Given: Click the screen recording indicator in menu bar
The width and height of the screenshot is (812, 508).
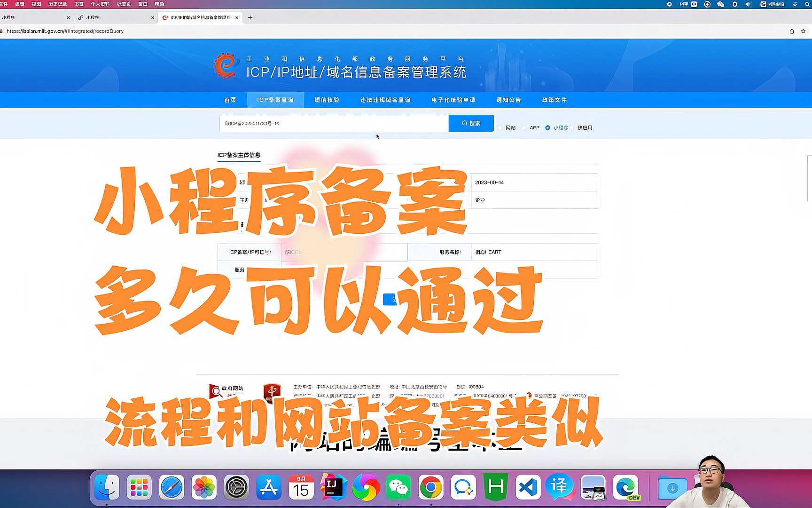Looking at the screenshot, I should coord(669,4).
